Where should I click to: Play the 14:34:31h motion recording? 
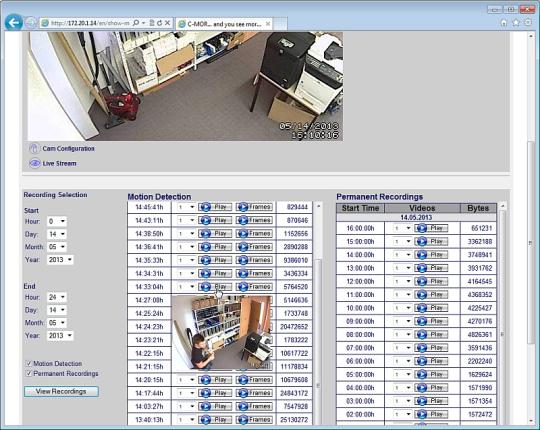tap(215, 273)
